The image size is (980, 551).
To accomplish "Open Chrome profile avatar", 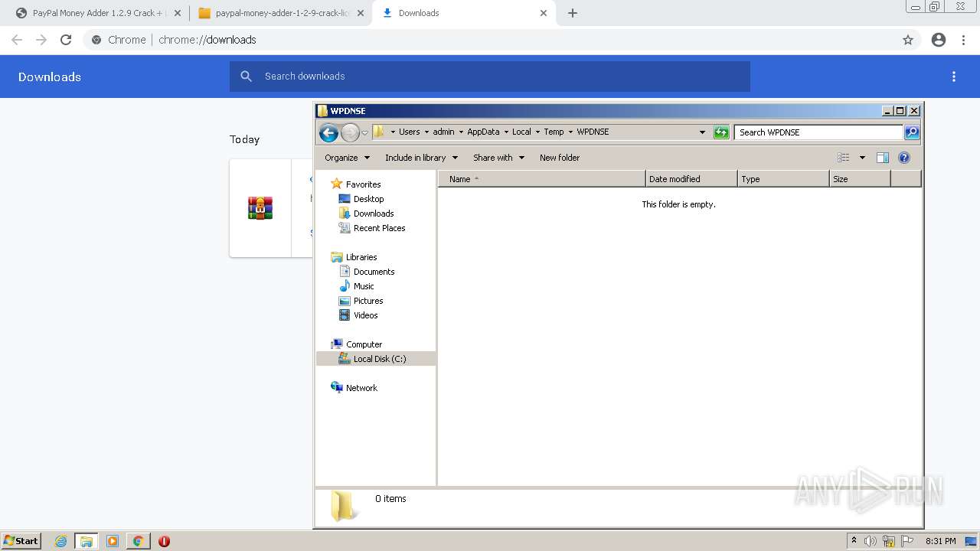I will point(939,40).
